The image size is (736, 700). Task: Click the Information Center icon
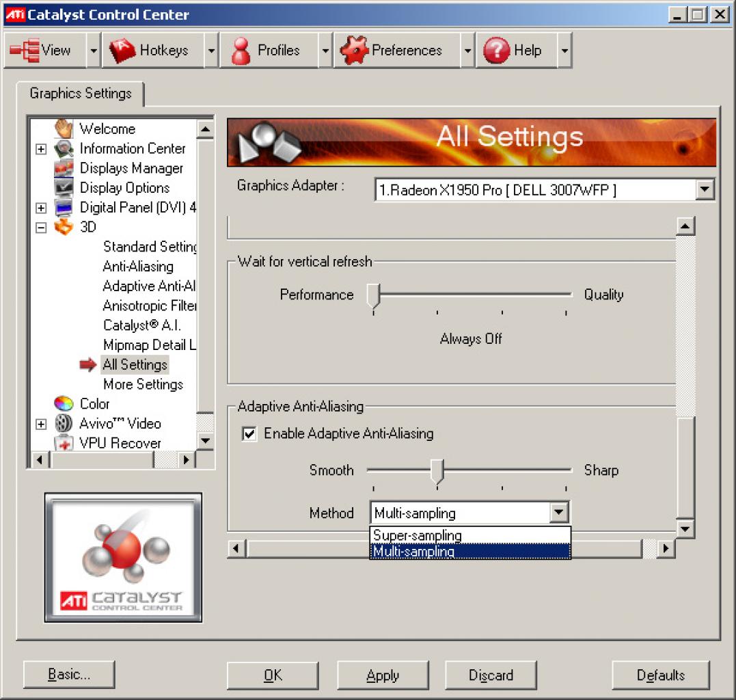coord(64,148)
